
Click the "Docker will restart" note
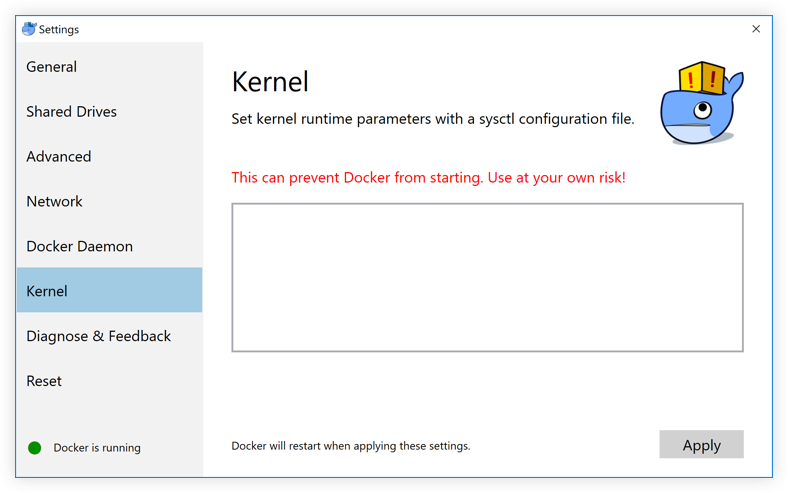pyautogui.click(x=350, y=446)
